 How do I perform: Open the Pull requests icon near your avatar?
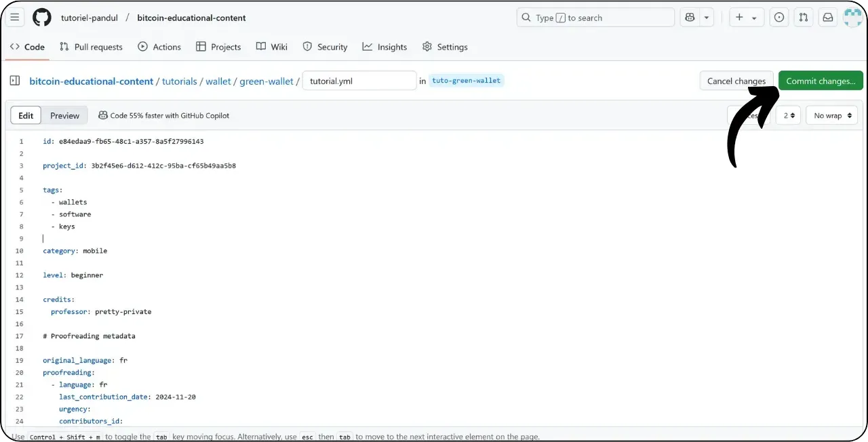(803, 17)
